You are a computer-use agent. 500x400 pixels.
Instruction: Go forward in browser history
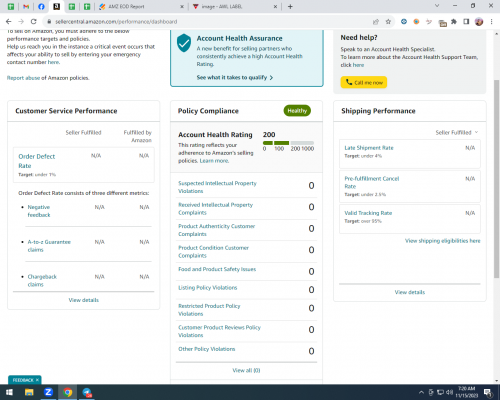click(x=21, y=22)
